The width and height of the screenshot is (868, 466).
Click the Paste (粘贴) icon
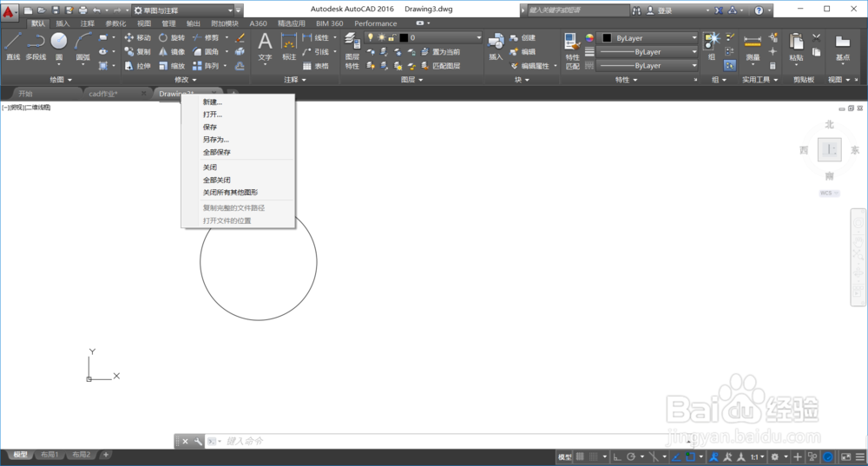[796, 47]
